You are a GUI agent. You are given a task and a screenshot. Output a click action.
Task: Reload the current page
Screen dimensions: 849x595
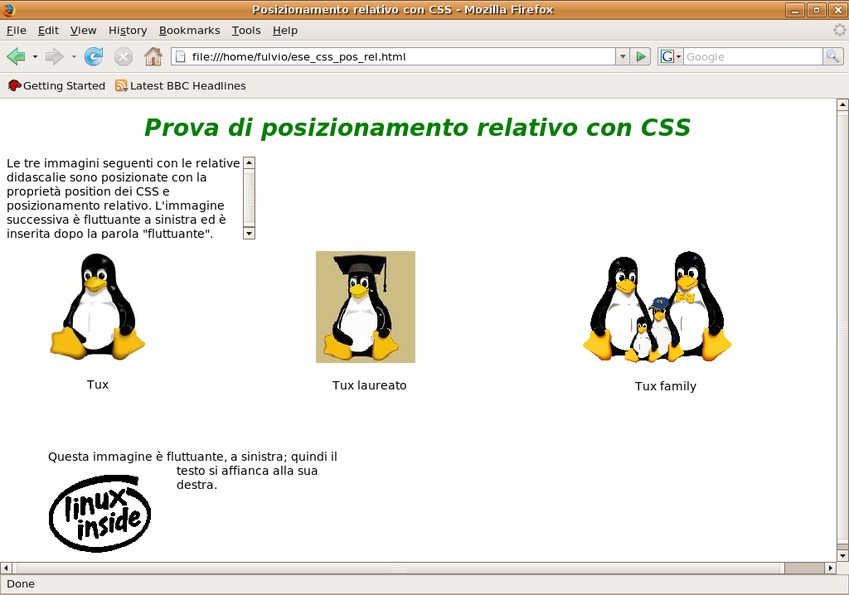[94, 56]
